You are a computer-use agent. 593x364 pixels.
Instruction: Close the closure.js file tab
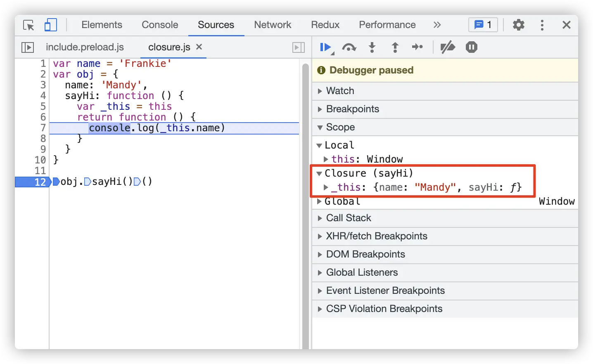(199, 47)
